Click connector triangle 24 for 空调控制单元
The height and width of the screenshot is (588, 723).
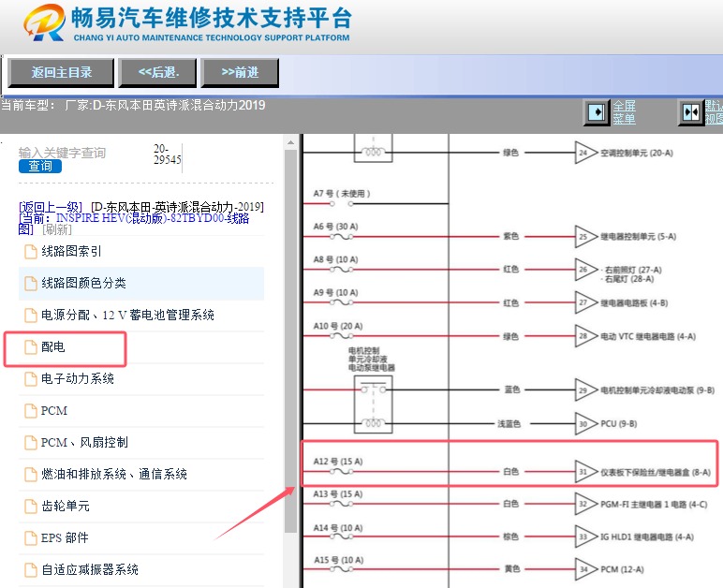pos(585,153)
